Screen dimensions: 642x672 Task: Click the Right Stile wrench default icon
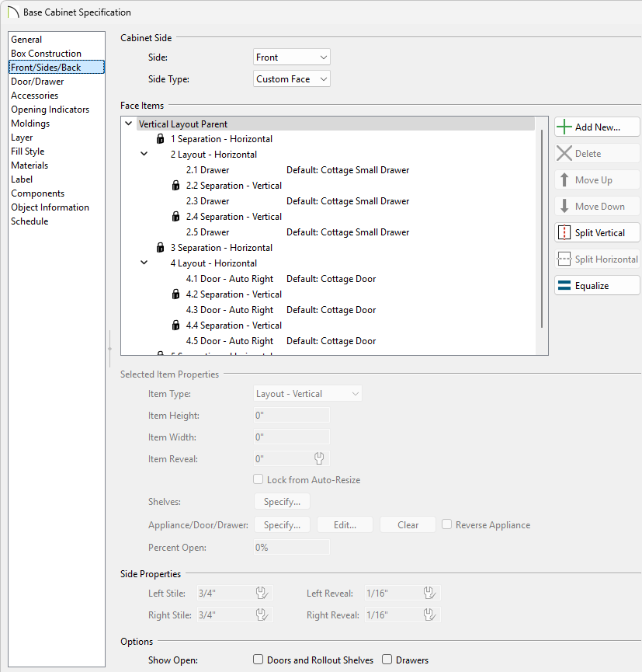pos(262,615)
